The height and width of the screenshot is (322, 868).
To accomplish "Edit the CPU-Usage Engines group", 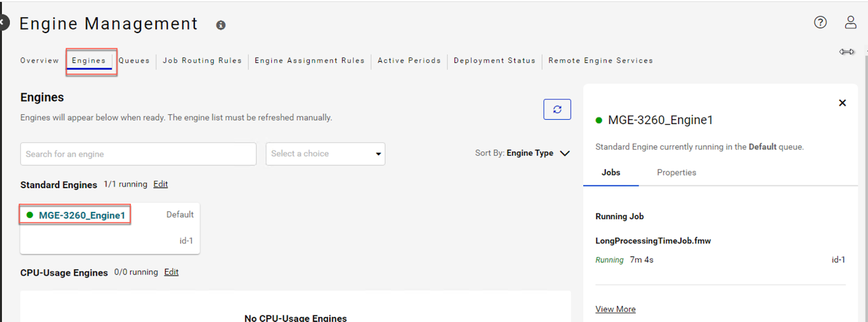I will [171, 272].
